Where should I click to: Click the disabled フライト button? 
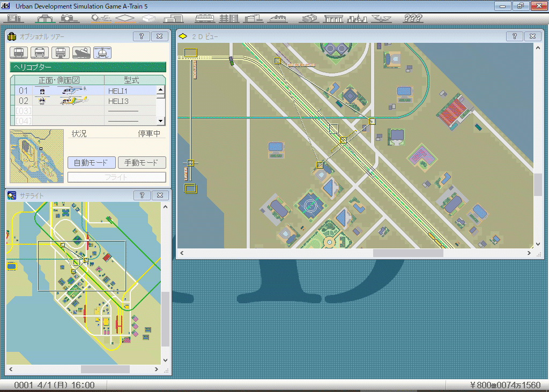coord(116,177)
